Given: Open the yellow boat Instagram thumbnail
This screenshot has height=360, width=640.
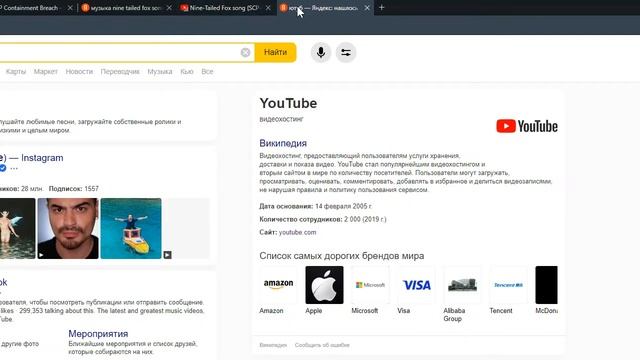Looking at the screenshot, I should tap(131, 228).
